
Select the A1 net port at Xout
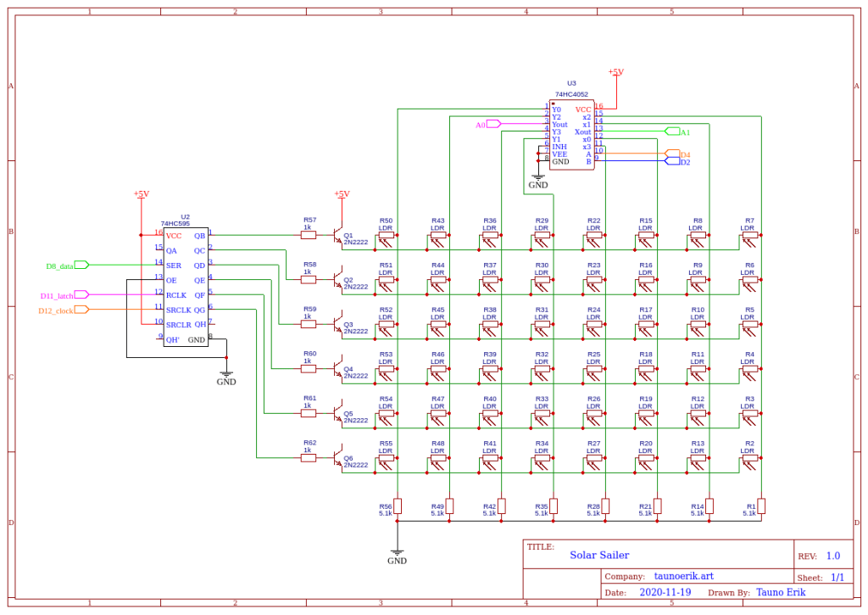[x=674, y=131]
